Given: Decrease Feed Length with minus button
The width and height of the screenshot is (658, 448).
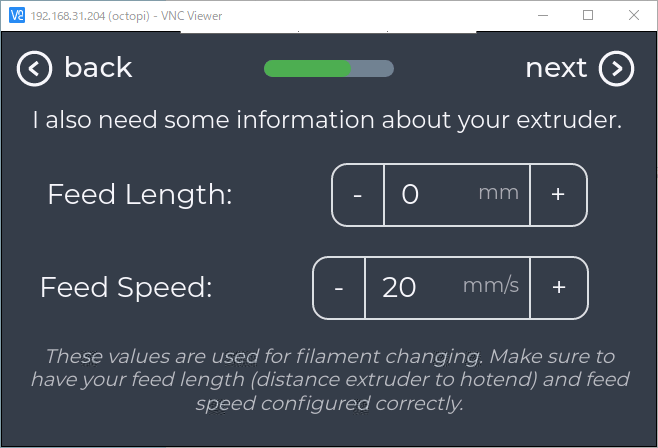Looking at the screenshot, I should click(x=358, y=195).
